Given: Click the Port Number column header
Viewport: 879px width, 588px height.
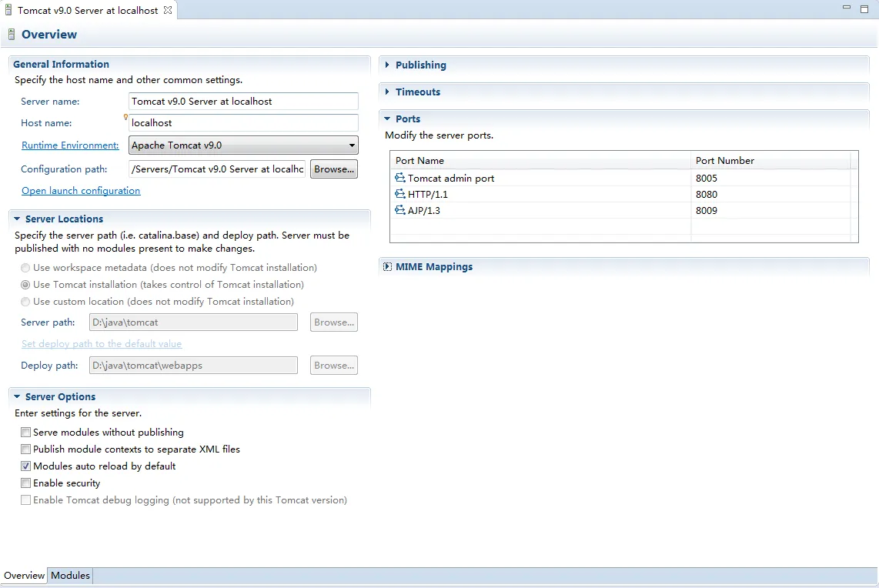Looking at the screenshot, I should click(770, 160).
